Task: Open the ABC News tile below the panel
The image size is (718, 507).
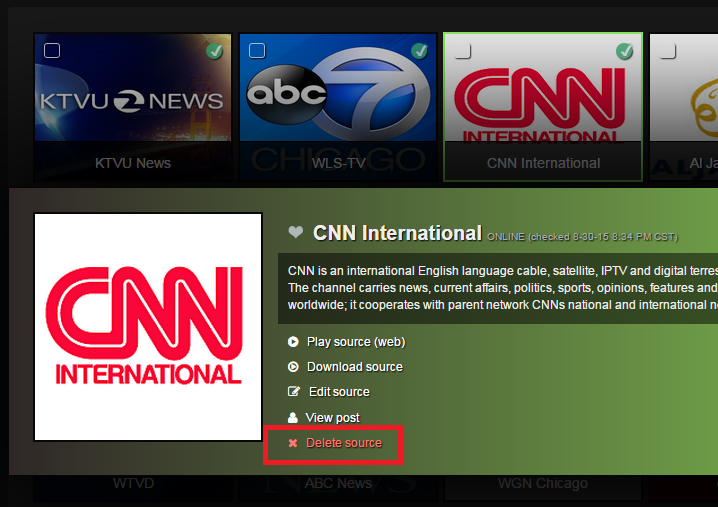Action: coord(338,487)
